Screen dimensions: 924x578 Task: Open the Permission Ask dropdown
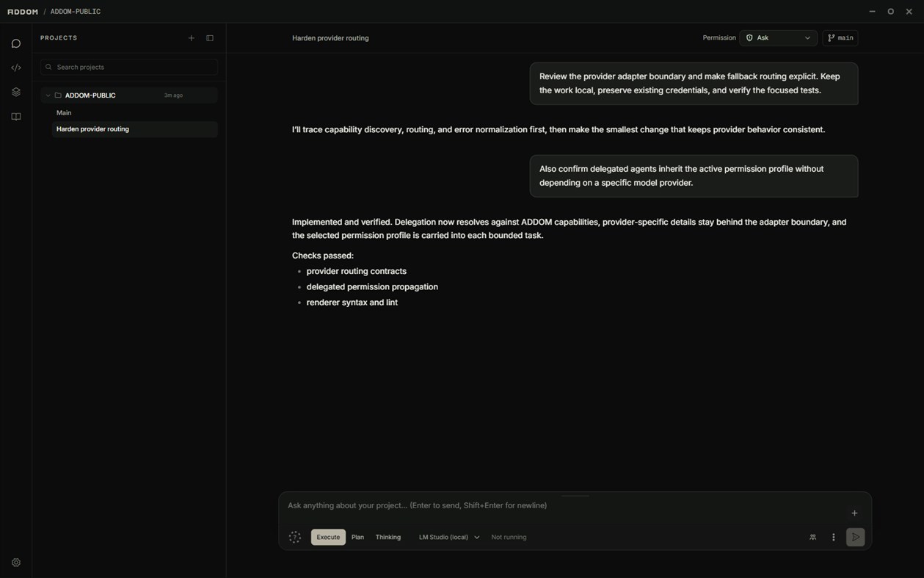click(778, 38)
